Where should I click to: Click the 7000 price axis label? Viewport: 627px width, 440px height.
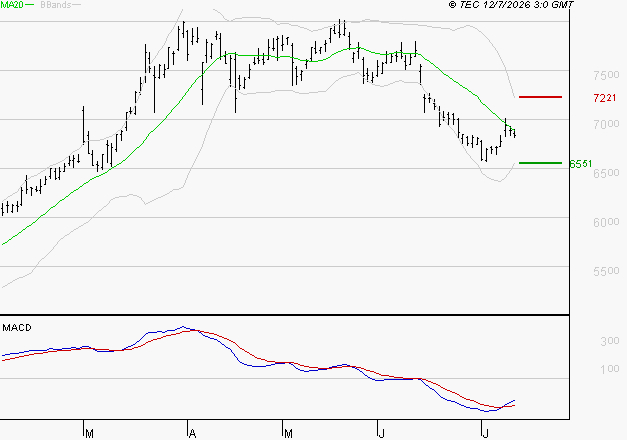click(606, 124)
